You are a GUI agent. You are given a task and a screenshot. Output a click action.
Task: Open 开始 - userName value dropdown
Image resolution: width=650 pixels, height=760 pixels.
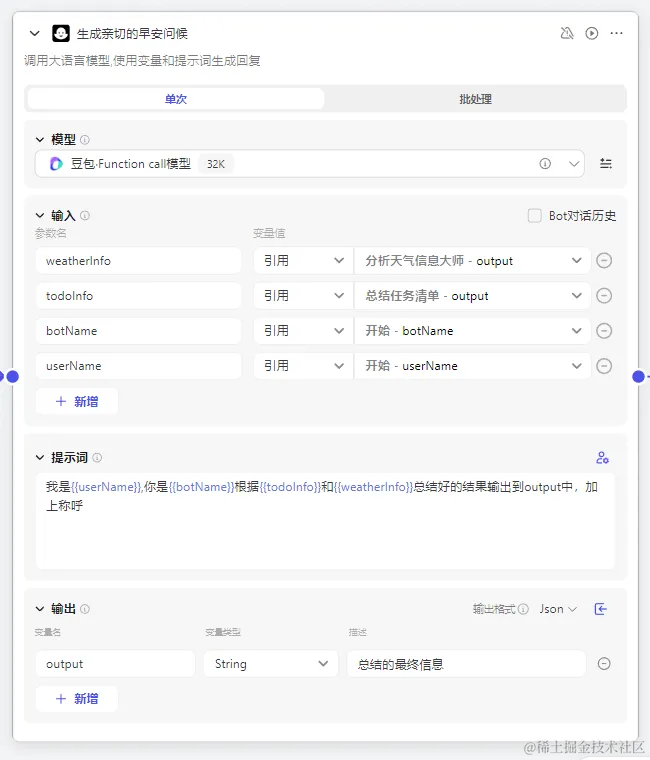click(x=473, y=366)
